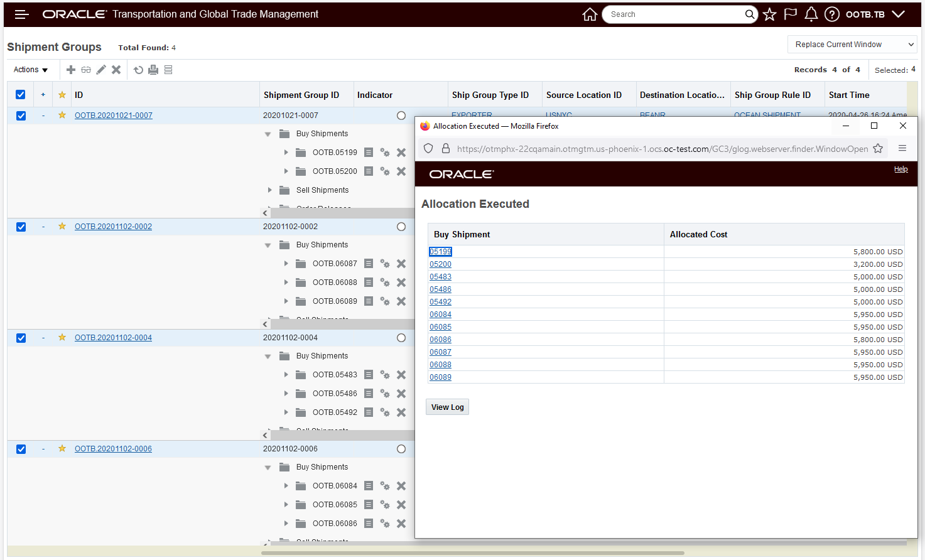Open the OOTB.TB user menu
The image size is (925, 560).
click(x=875, y=14)
